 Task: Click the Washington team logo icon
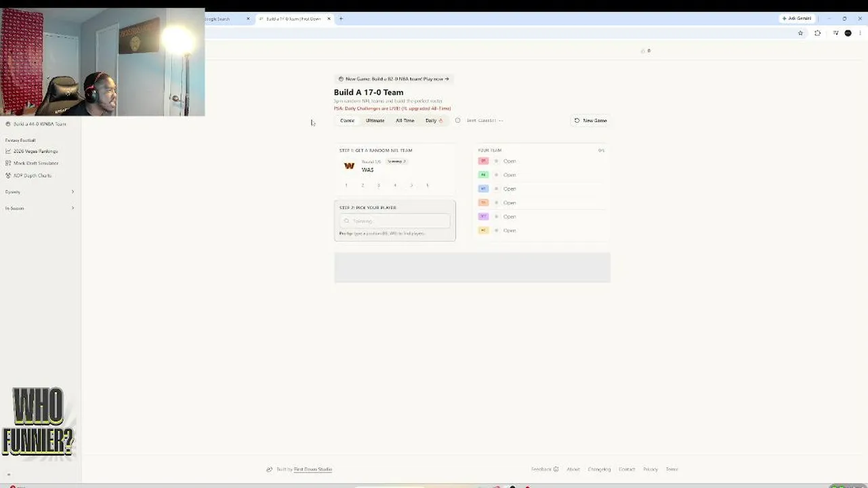(x=349, y=165)
